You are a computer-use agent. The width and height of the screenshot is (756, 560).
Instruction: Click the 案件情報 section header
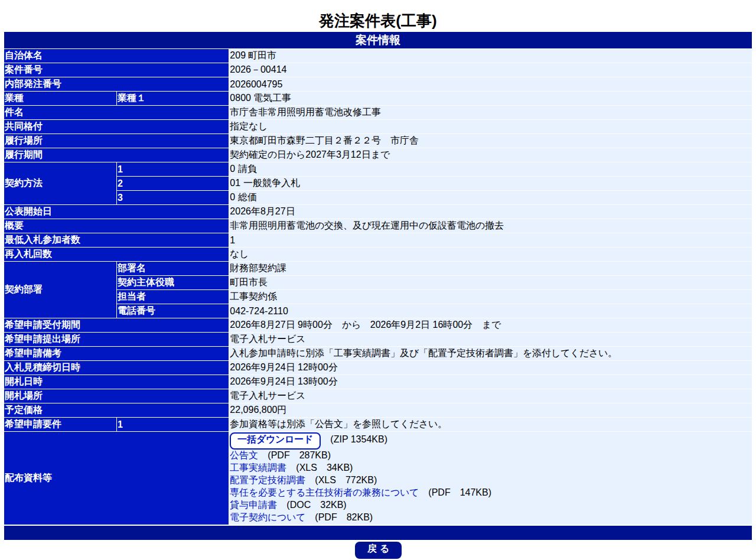click(x=378, y=40)
